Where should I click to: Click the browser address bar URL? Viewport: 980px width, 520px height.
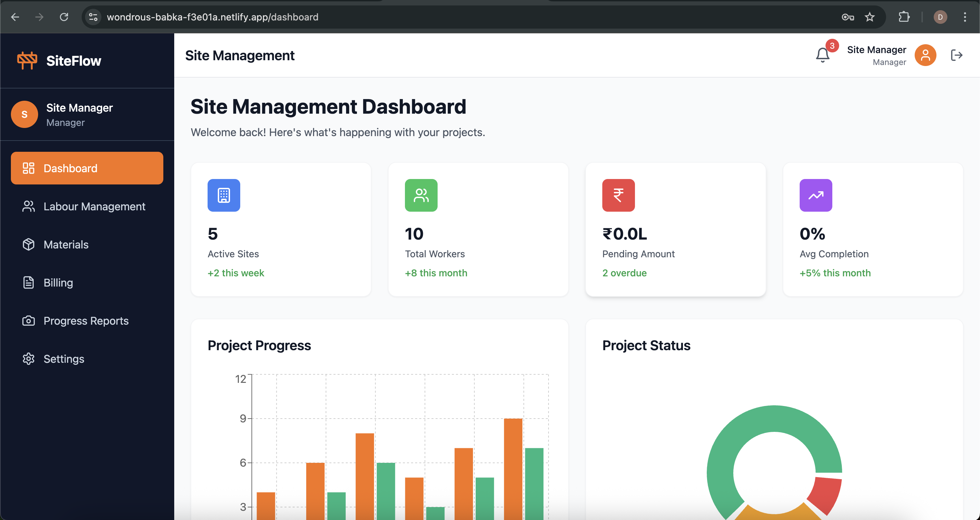point(212,17)
